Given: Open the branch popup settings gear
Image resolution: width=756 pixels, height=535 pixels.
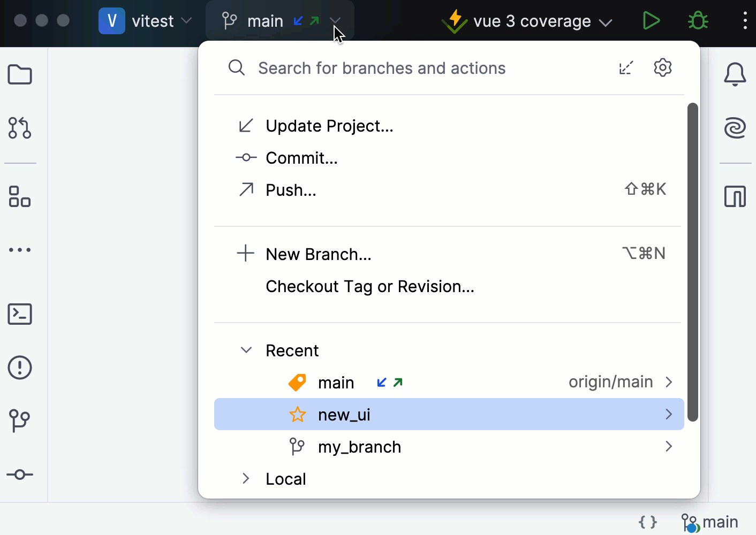Looking at the screenshot, I should tap(663, 67).
